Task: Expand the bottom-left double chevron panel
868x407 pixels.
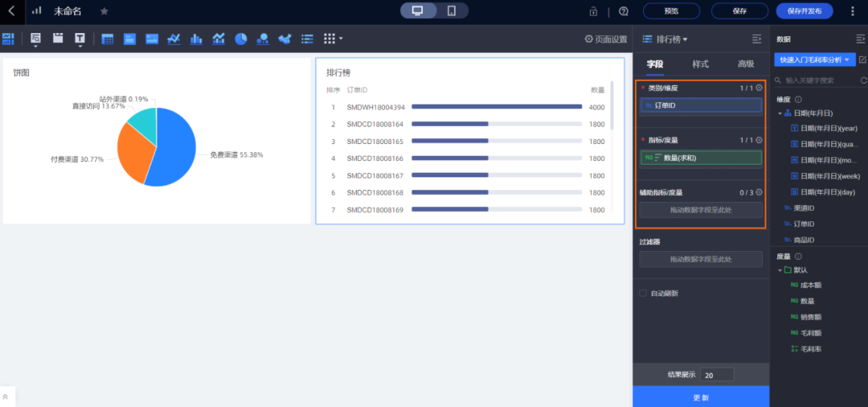Action: [6, 397]
